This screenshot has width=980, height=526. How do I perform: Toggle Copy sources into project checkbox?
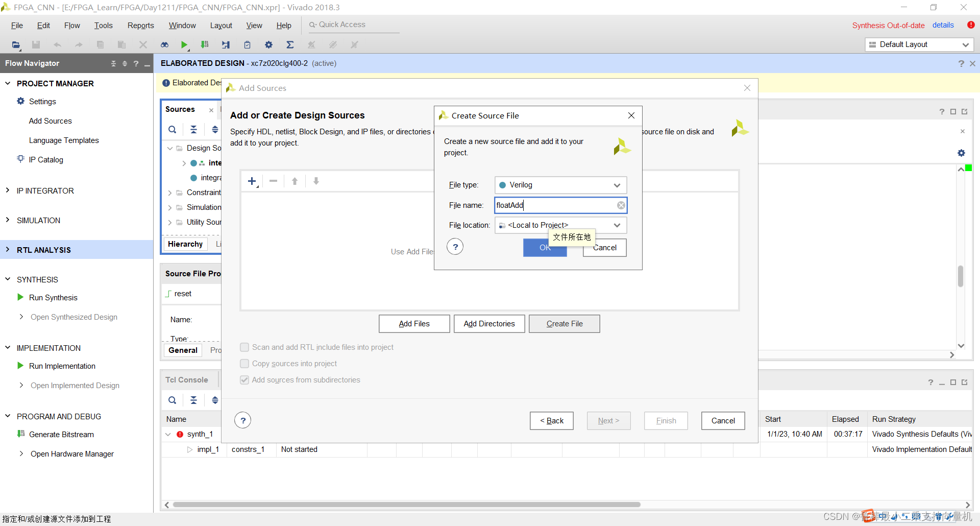click(244, 364)
